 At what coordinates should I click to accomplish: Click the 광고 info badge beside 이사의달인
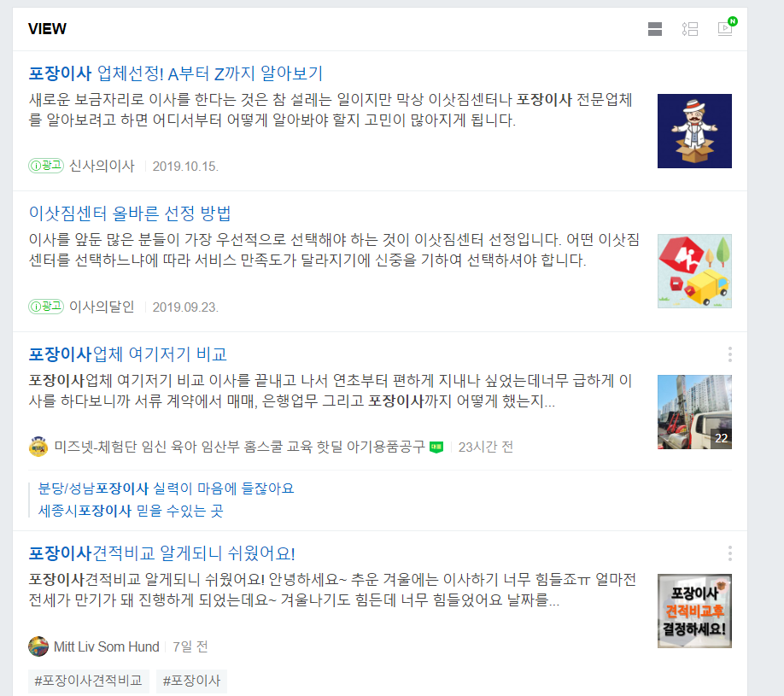tap(46, 306)
